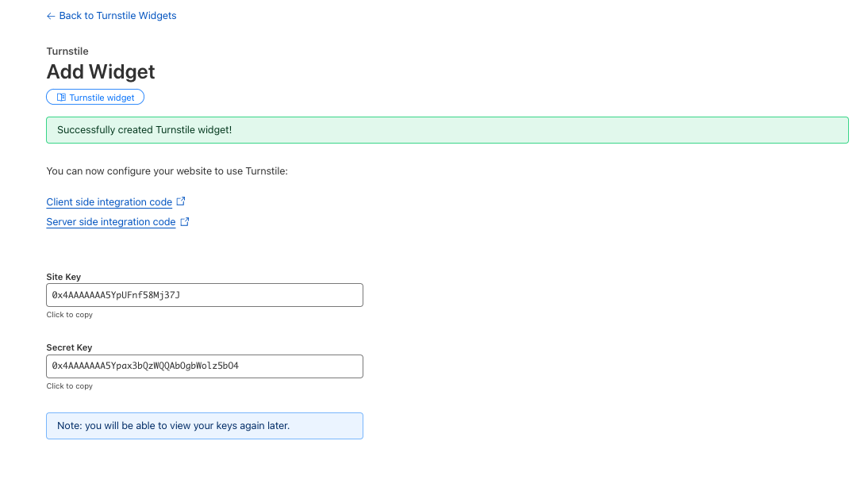Click the 'You can now configure your website' text
Screen dimensions: 868x483
167,171
